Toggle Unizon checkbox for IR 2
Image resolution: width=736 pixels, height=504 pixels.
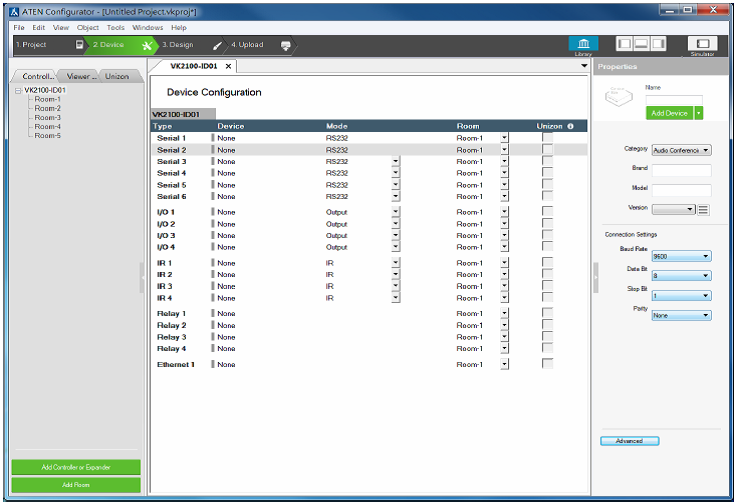(x=547, y=274)
